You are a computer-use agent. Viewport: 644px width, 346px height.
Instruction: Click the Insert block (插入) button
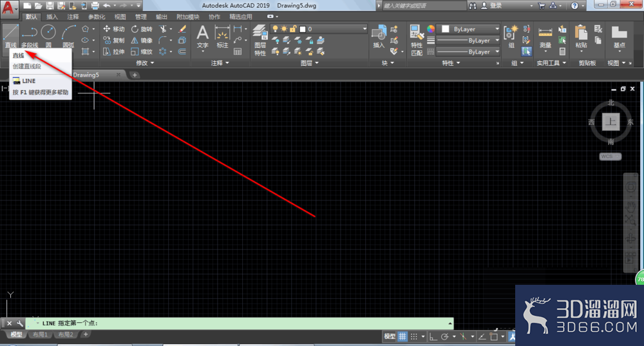[x=378, y=36]
